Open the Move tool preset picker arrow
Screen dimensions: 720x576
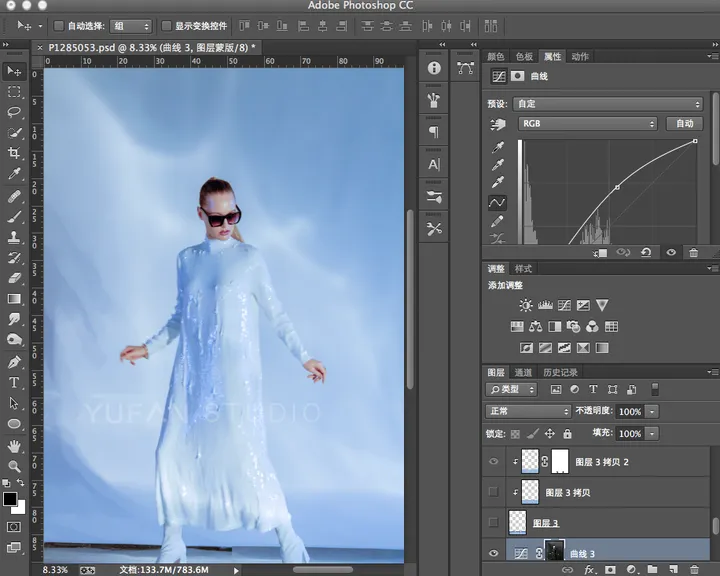[40, 26]
